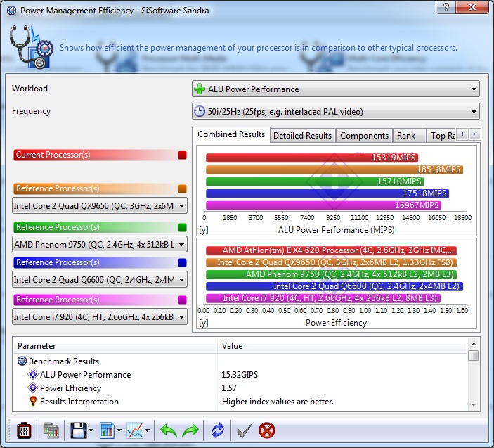Click the red 15319MIPS result bar

312,158
